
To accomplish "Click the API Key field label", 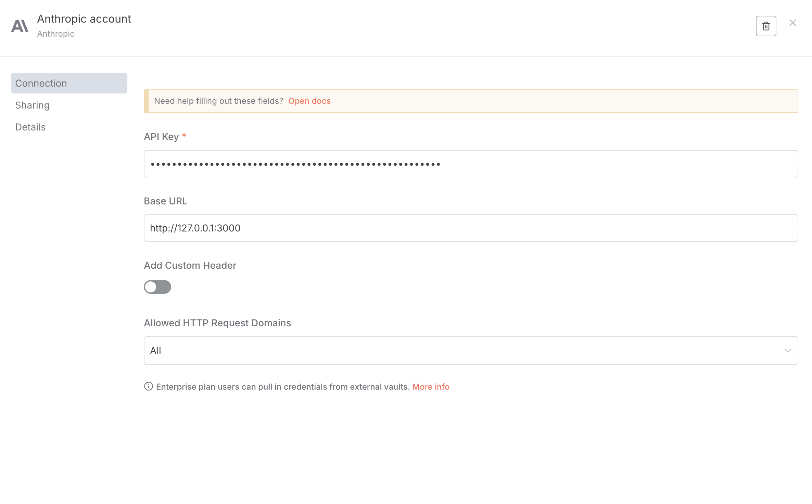I will (x=161, y=137).
